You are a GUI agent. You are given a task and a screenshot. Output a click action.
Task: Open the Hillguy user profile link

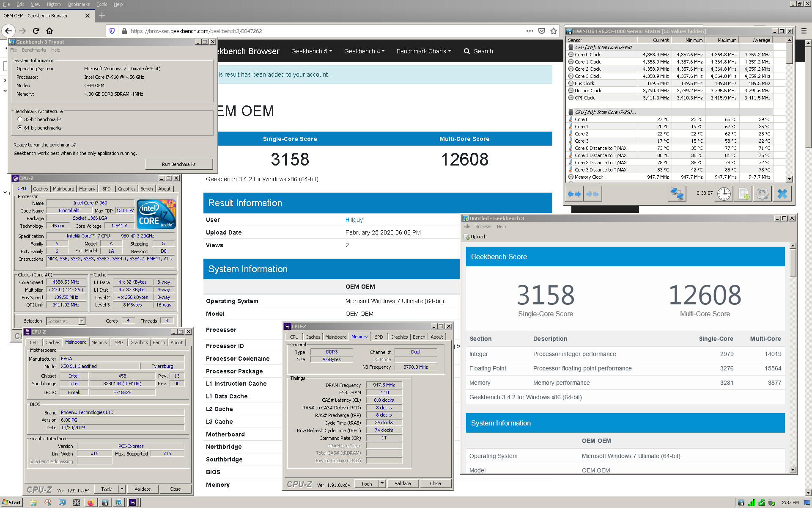(354, 220)
